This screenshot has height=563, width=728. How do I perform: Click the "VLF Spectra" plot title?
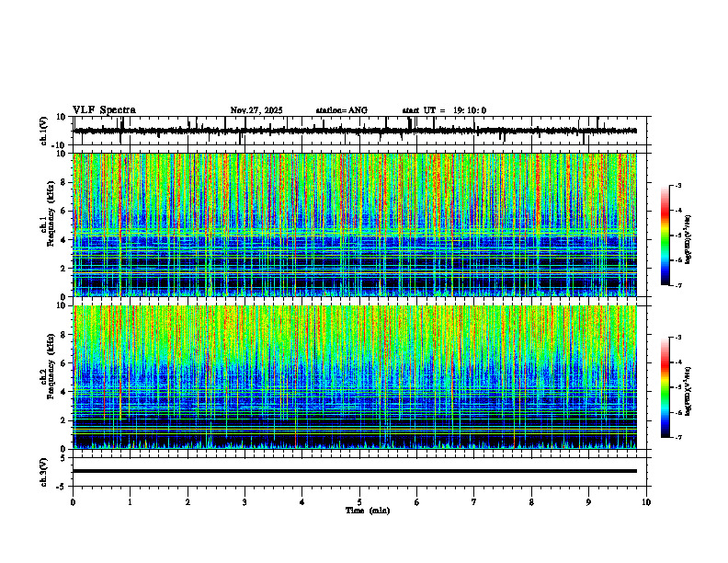104,110
